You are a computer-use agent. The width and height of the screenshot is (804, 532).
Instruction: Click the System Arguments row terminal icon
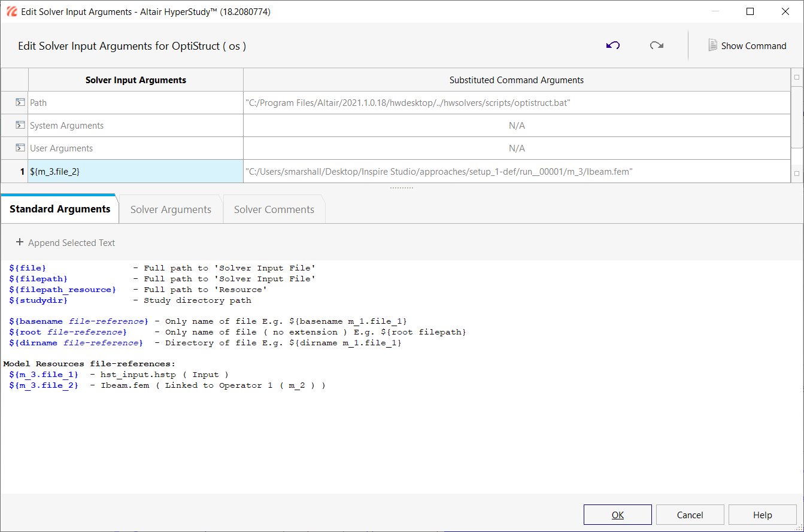click(20, 126)
